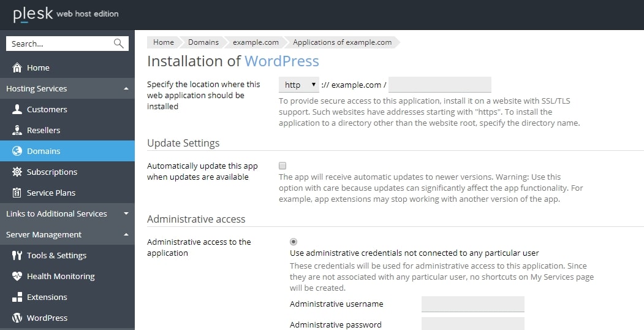Open the http protocol dropdown
Screen dimensions: 644x330
click(x=299, y=85)
